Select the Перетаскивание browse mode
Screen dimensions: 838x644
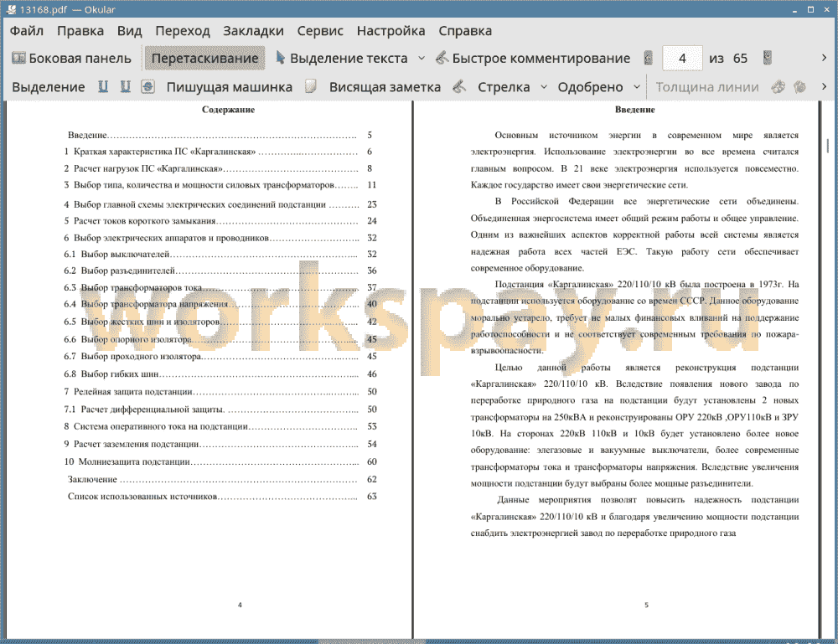pyautogui.click(x=204, y=59)
